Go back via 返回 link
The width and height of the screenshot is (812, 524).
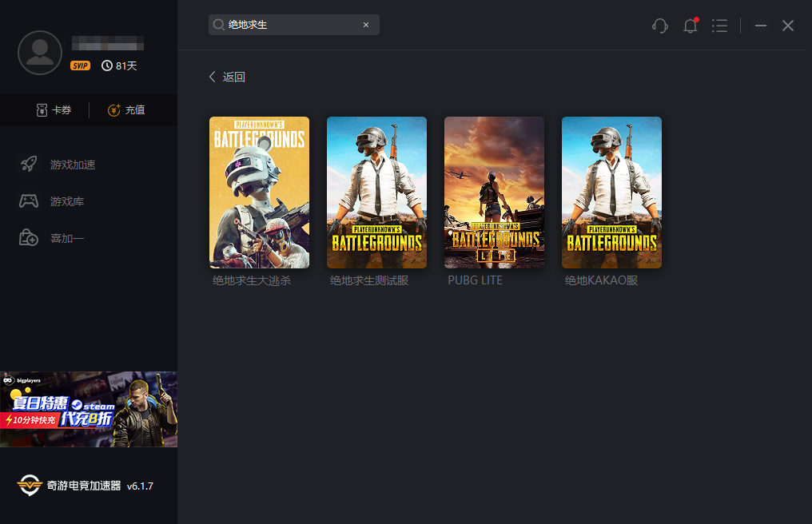click(234, 77)
